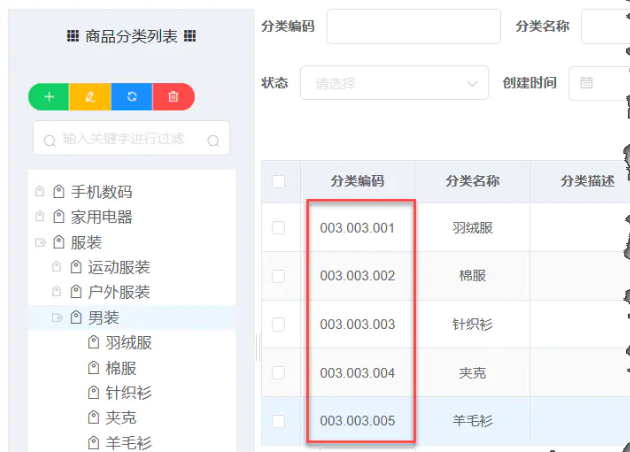The width and height of the screenshot is (630, 452).
Task: Click the right grid icon beside 商品分类列表
Action: [190, 36]
